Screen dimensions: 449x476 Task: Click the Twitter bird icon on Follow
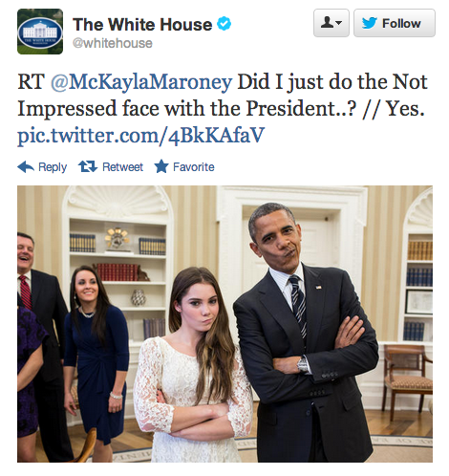370,23
